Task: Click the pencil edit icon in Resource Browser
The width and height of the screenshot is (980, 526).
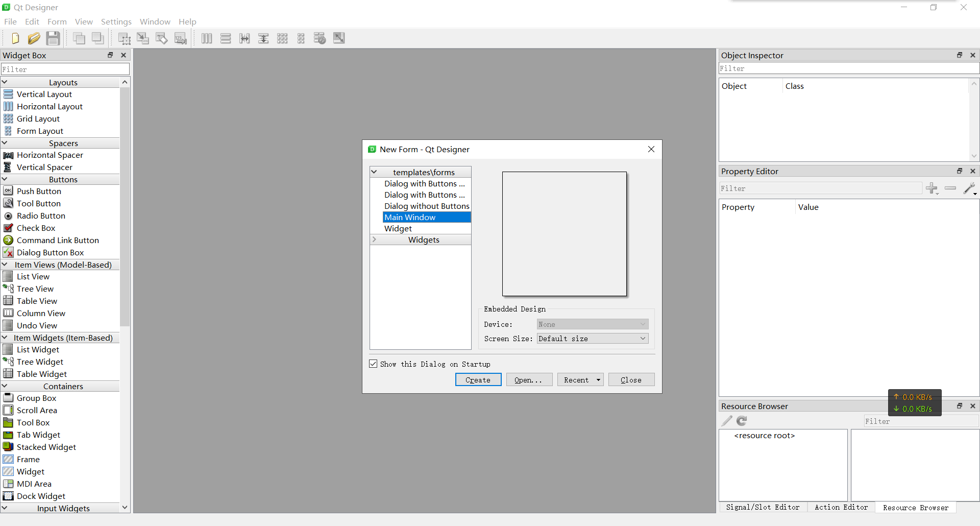Action: point(727,421)
